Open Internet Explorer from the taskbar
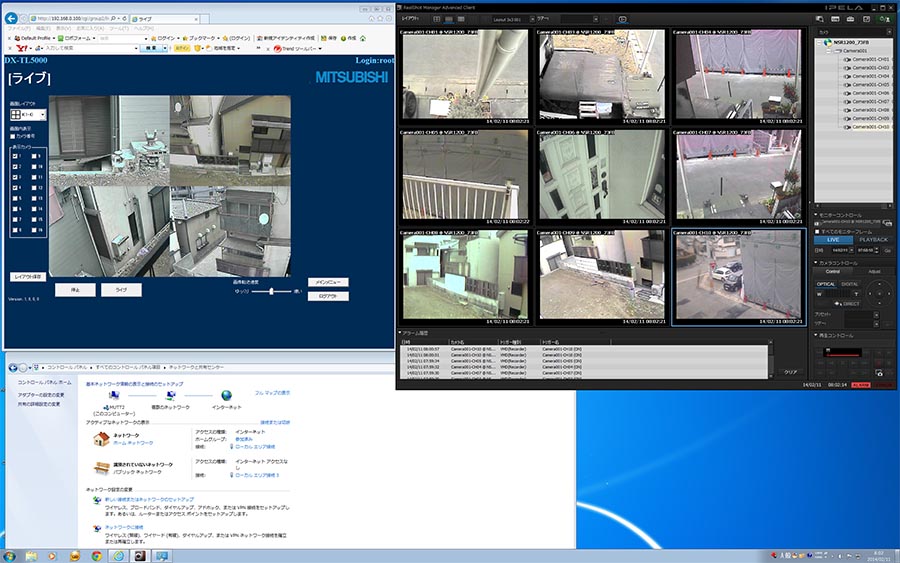The width and height of the screenshot is (900, 563). [118, 555]
